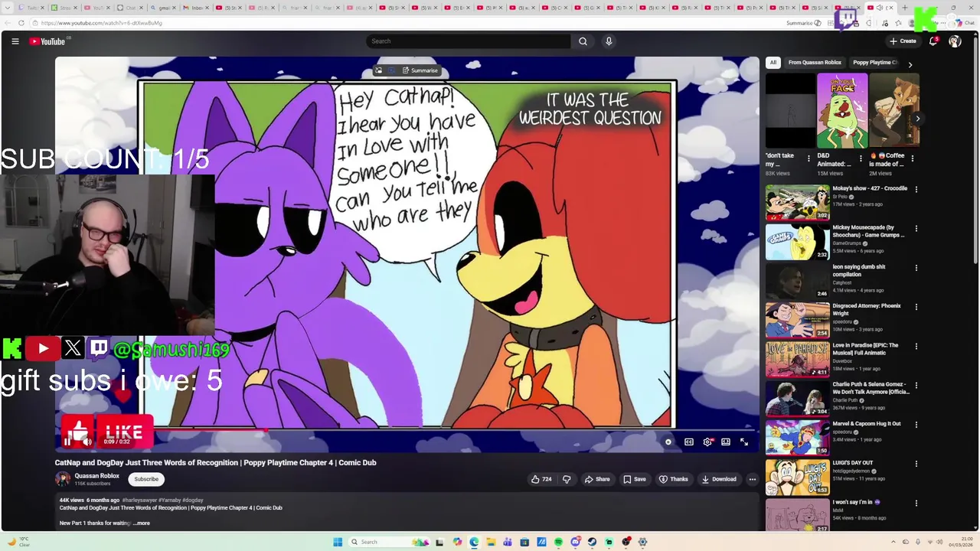Open options for Mokey's show video

tap(916, 189)
